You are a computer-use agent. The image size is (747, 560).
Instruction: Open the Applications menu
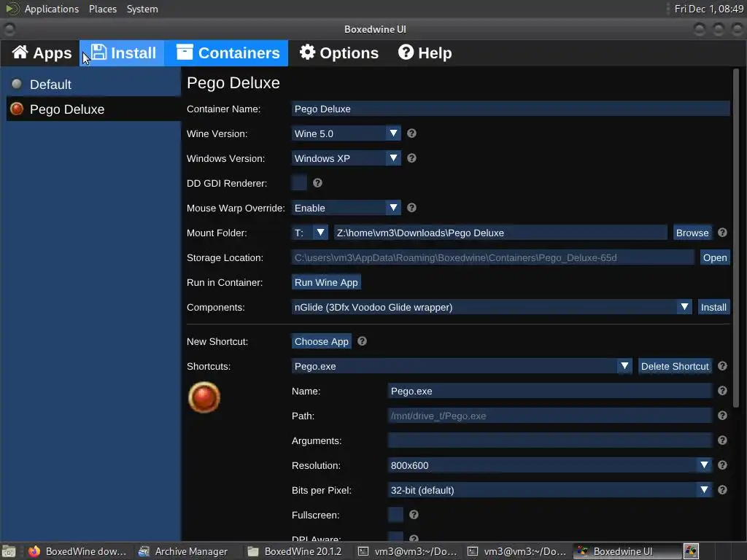[52, 9]
